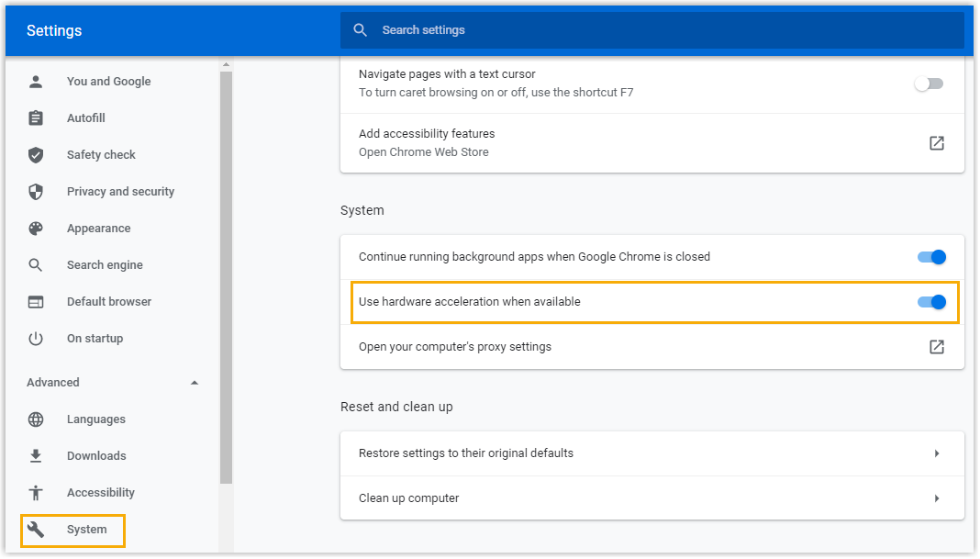Click the search magnifier icon in header
The image size is (980, 559).
(x=360, y=30)
